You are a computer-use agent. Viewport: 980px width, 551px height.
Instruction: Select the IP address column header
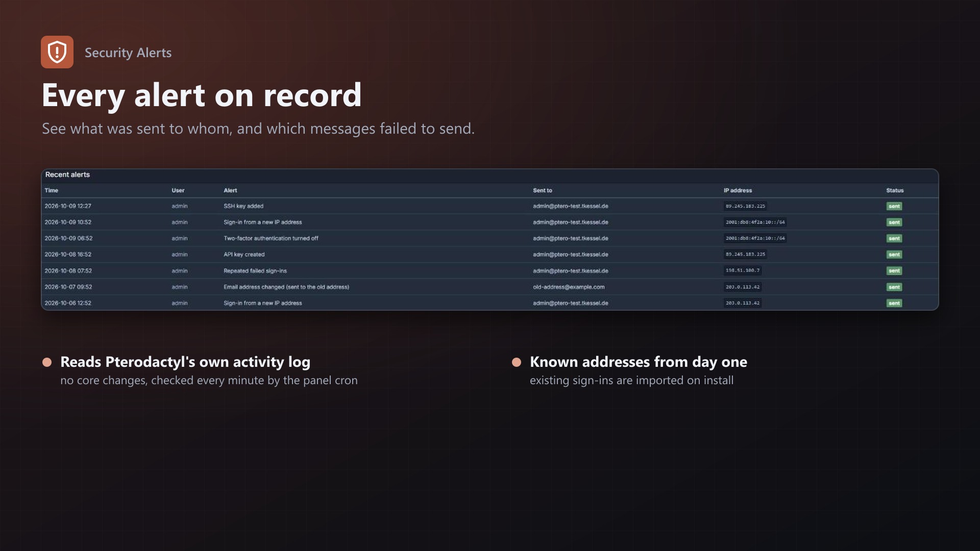point(738,190)
